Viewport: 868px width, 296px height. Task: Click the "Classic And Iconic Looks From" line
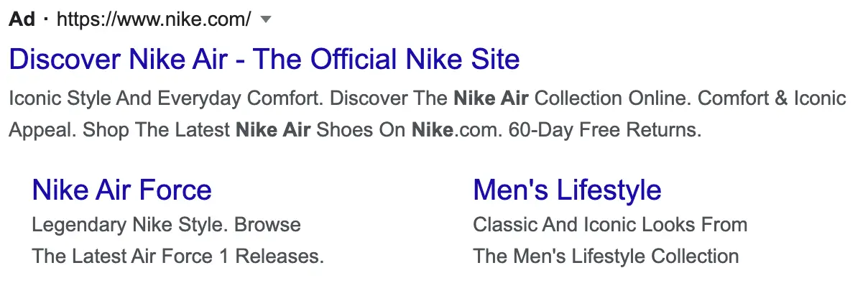click(x=610, y=225)
